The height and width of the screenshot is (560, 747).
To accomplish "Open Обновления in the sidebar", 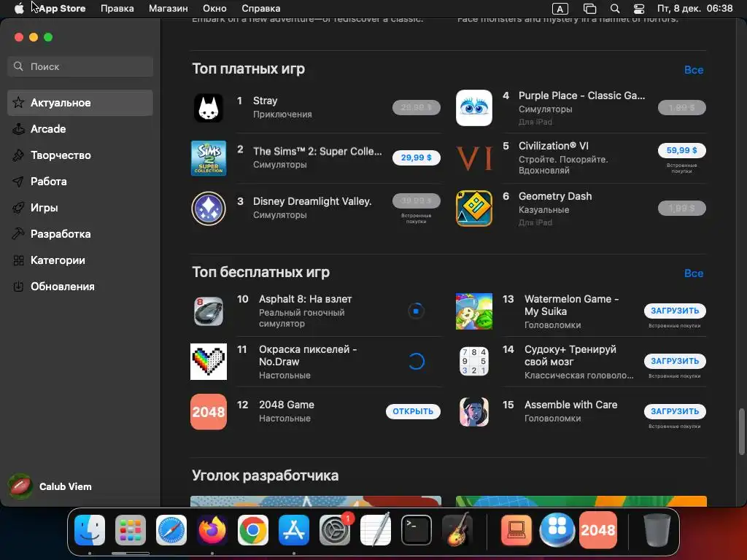I will tap(80, 286).
